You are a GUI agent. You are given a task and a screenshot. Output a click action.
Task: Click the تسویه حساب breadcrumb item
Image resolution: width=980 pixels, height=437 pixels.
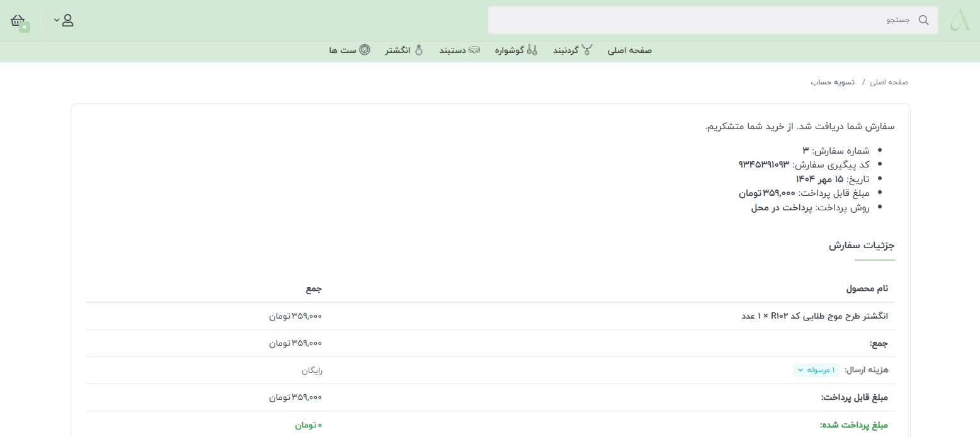832,82
